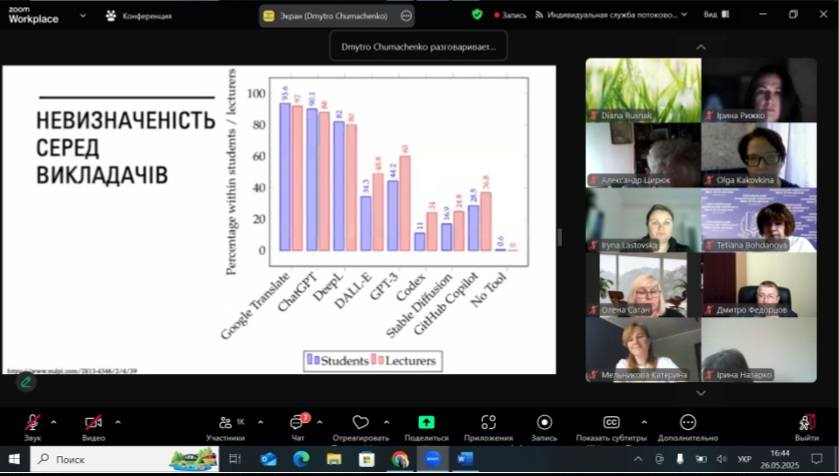Click the Запись record icon in the toolbar
839x476 pixels.
point(544,423)
